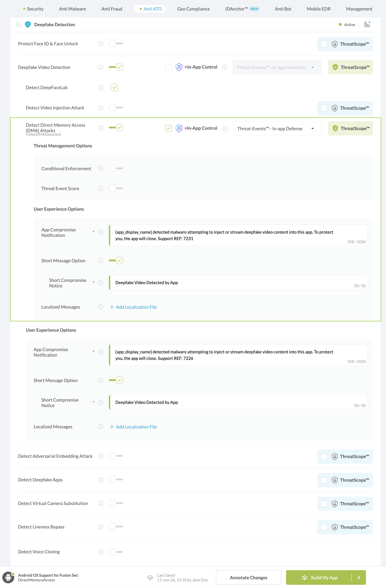The image size is (386, 588).
Task: Open info for Detect Direct Memory Access Attacks
Action: (x=101, y=128)
